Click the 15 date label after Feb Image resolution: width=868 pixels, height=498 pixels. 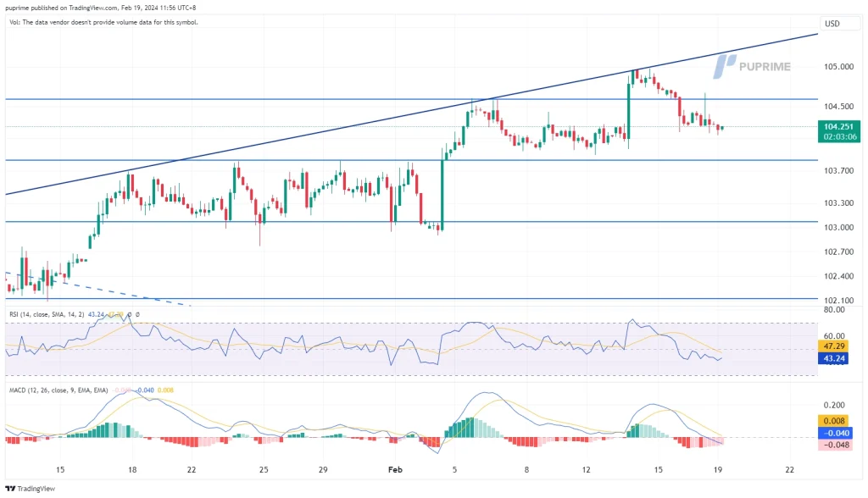pyautogui.click(x=659, y=468)
